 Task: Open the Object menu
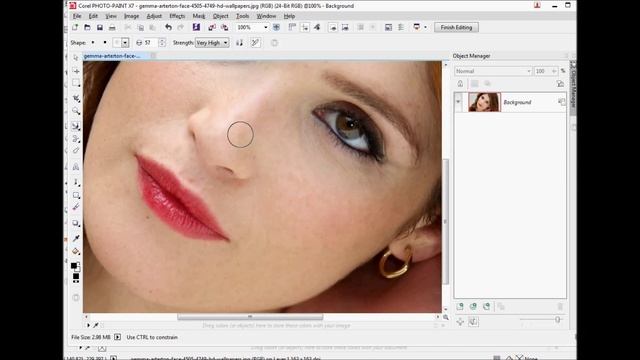click(x=220, y=16)
